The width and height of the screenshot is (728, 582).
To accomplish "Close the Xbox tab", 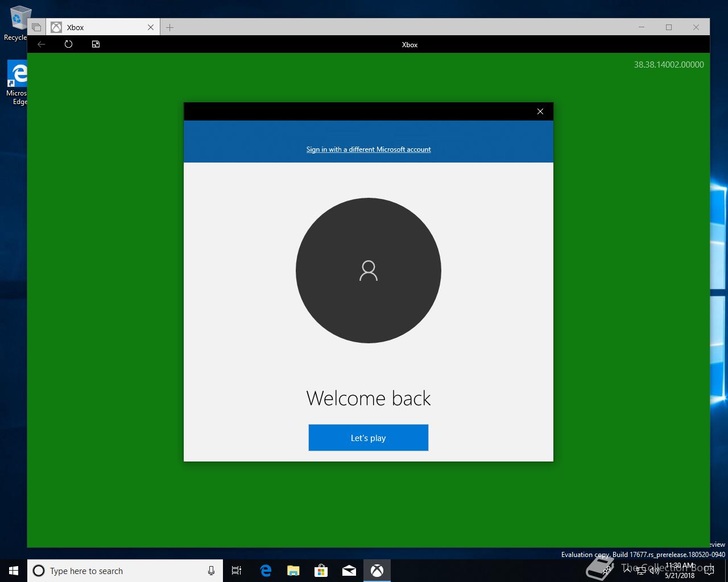I will [151, 27].
